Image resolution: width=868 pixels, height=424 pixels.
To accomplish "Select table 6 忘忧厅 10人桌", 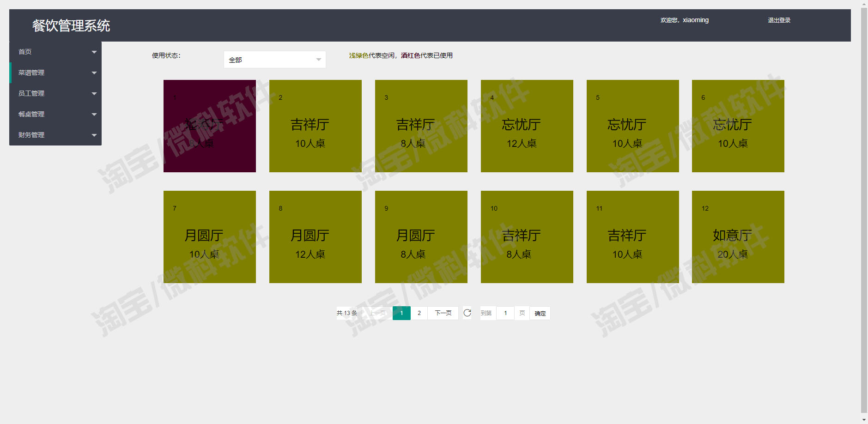I will (x=738, y=126).
